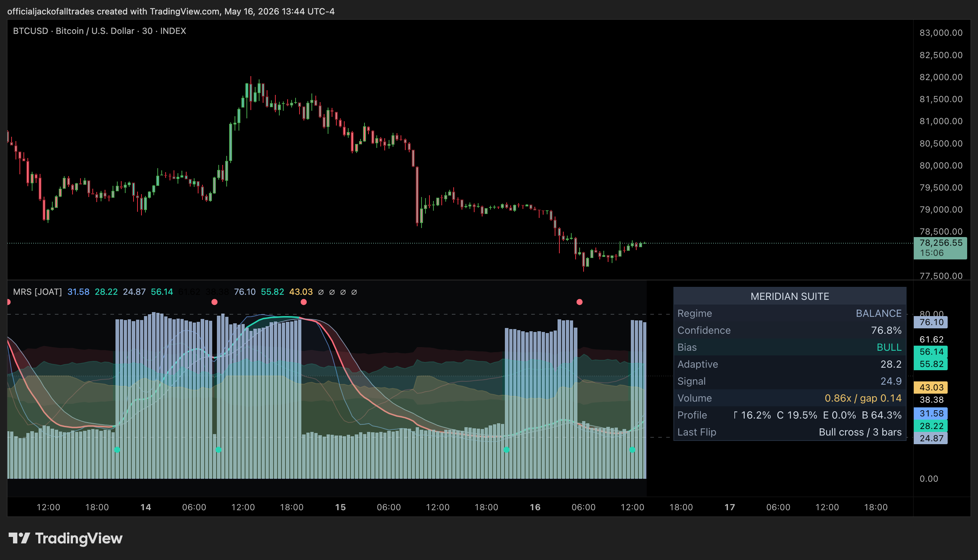Click the Regime BALANCE value
Viewport: 978px width, 560px height.
(878, 313)
